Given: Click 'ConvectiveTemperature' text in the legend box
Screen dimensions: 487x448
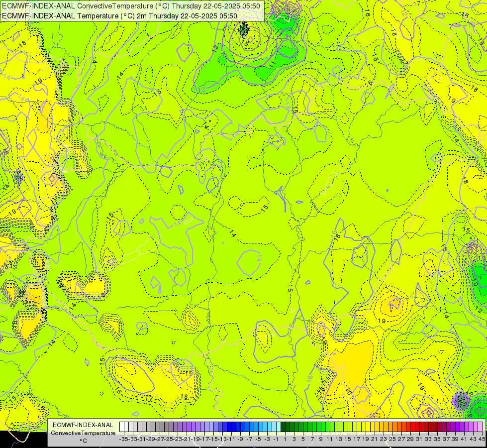Looking at the screenshot, I should (83, 433).
